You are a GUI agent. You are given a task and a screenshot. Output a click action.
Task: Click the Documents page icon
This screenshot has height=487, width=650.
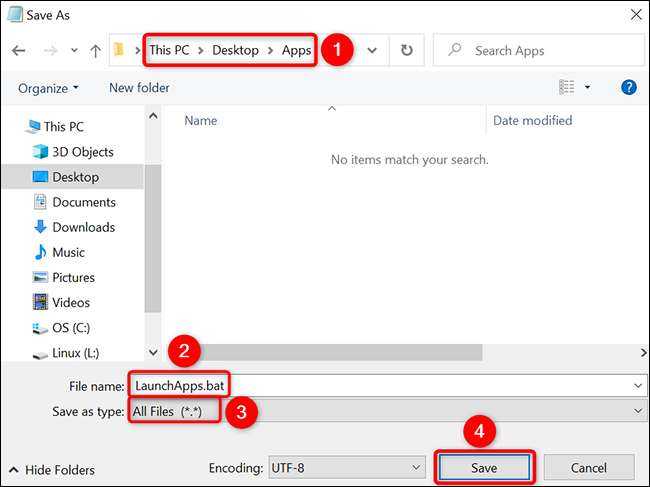point(40,202)
